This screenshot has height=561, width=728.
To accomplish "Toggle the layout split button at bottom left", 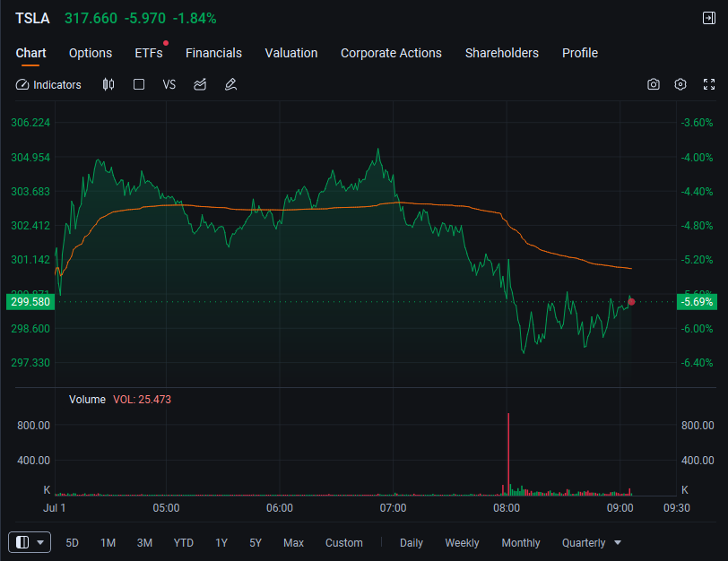I will click(x=30, y=542).
